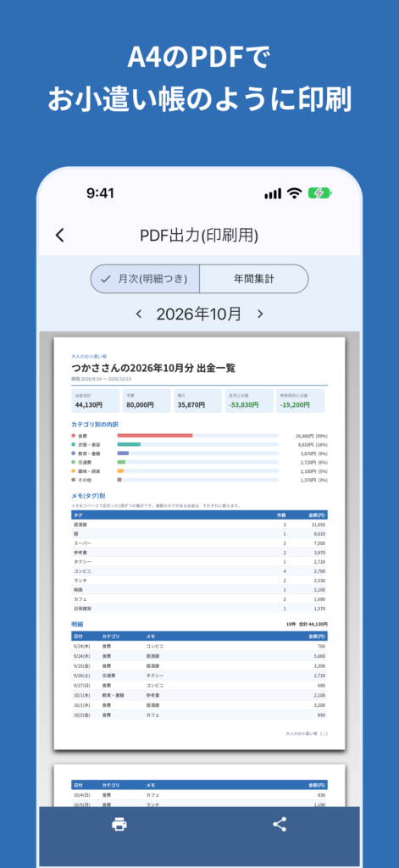
Task: Tap the back arrow in the header
Action: 60,236
